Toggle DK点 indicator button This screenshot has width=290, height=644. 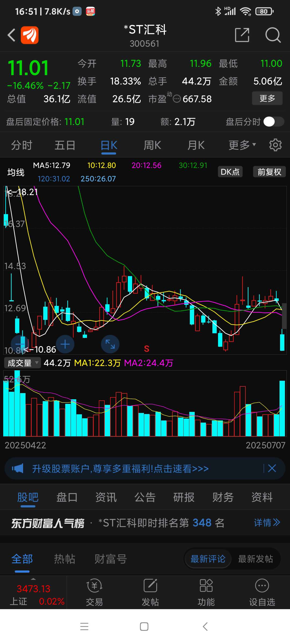(230, 172)
